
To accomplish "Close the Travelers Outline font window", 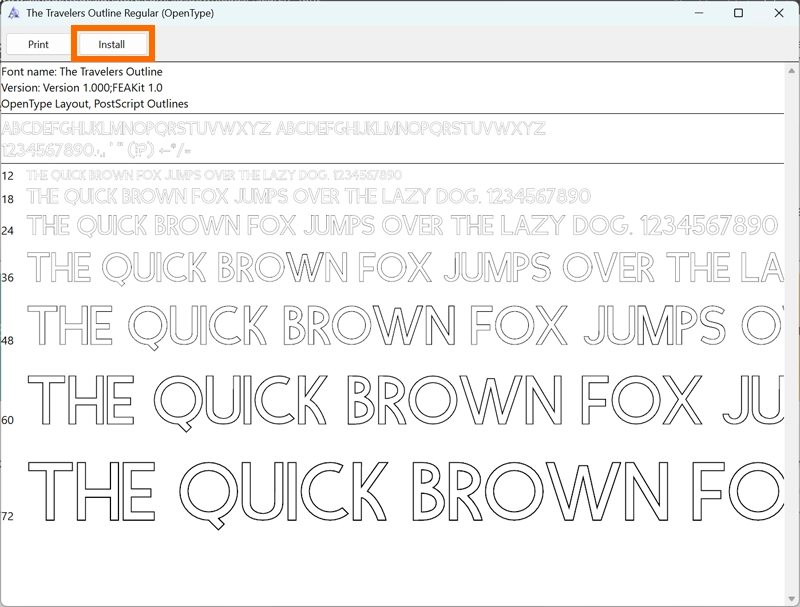I will point(778,14).
